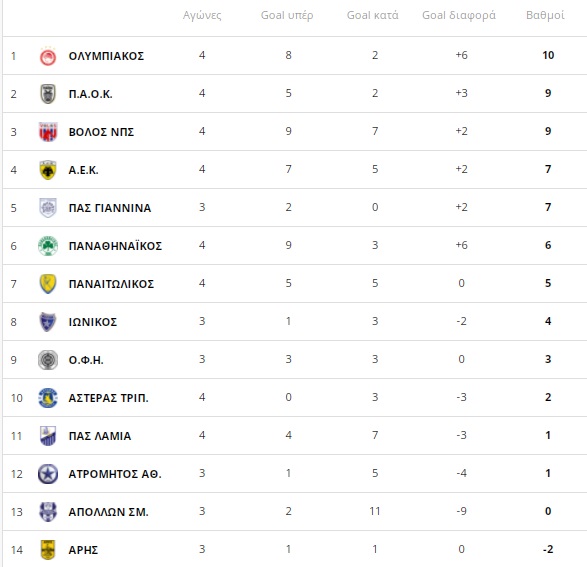Select the ΠΑΝΑΙΤΩΛΙΚΟΣ yellow shield badge
This screenshot has width=587, height=567.
48,284
